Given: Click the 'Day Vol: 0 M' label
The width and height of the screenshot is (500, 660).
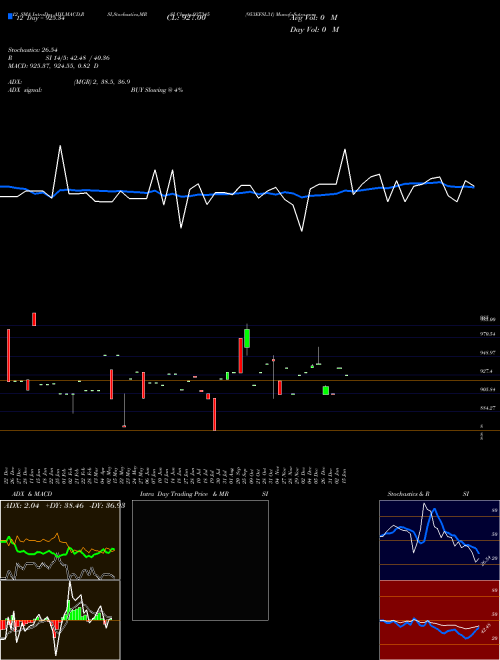Looking at the screenshot, I should point(314,30).
